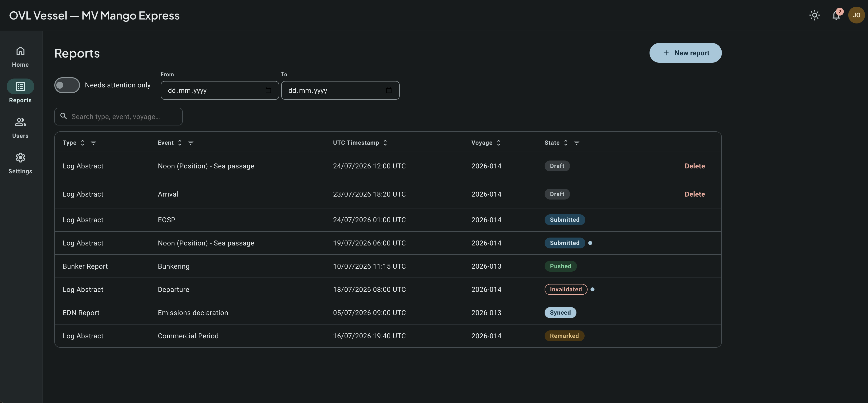Open notifications bell with badge
This screenshot has width=868, height=403.
click(x=836, y=15)
